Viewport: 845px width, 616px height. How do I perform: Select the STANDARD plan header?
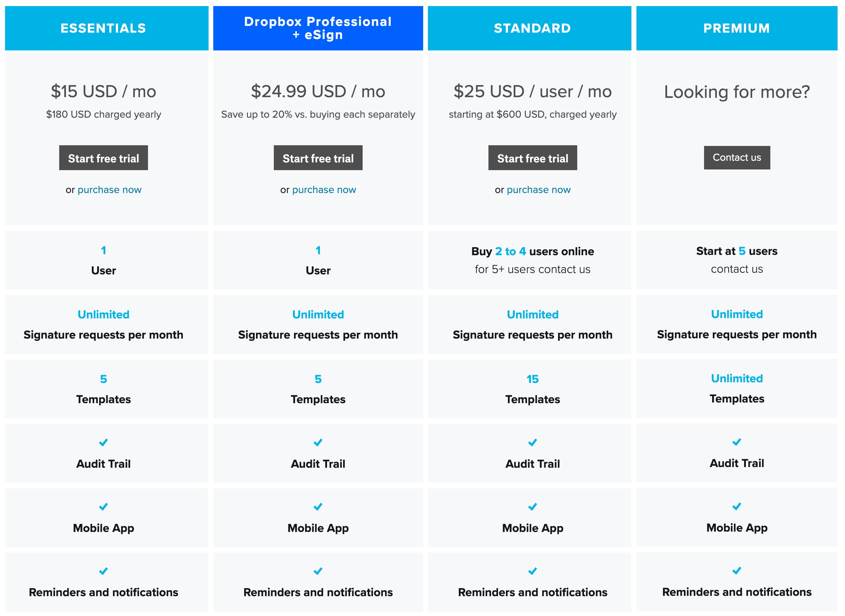coord(532,28)
